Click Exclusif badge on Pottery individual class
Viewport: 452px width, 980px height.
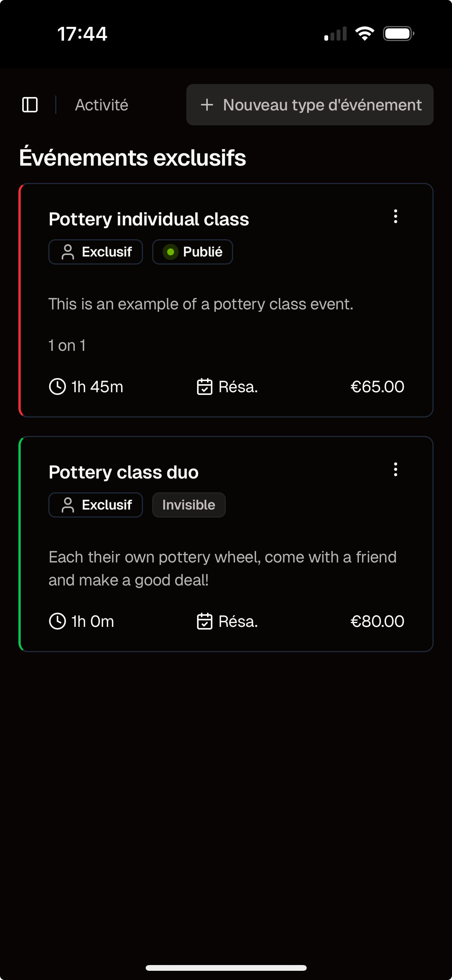pyautogui.click(x=96, y=252)
